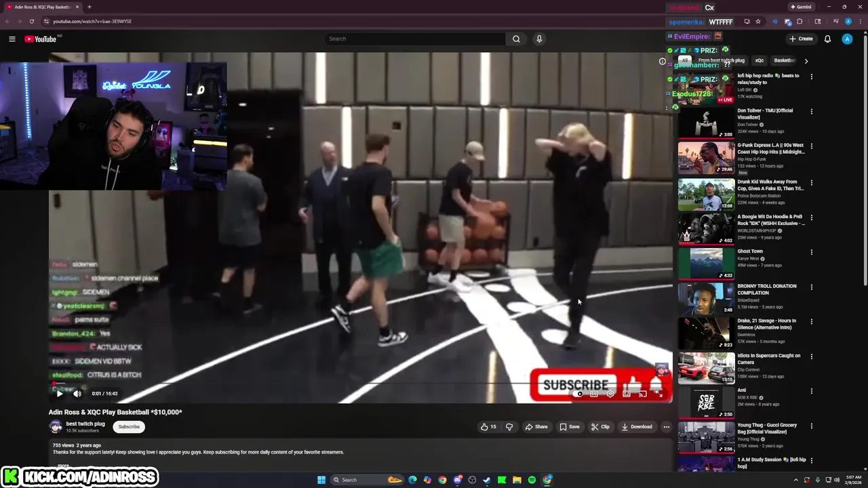
Task: Click the search magnifier button
Action: 516,39
